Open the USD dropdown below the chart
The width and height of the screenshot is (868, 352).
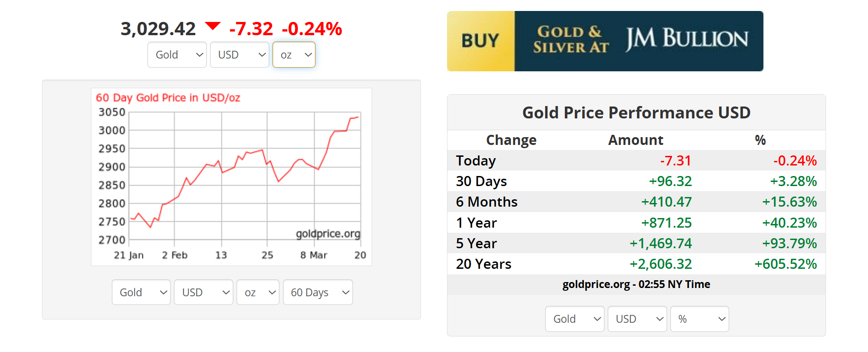[x=204, y=292]
